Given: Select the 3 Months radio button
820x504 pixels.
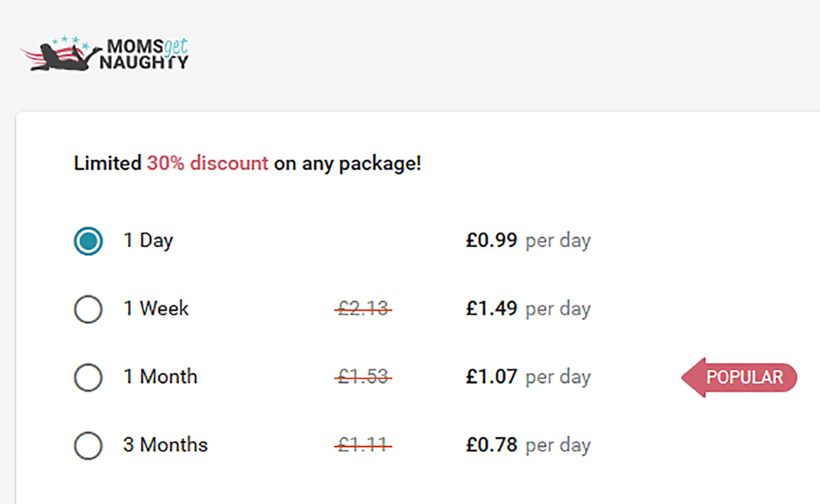Looking at the screenshot, I should (88, 445).
